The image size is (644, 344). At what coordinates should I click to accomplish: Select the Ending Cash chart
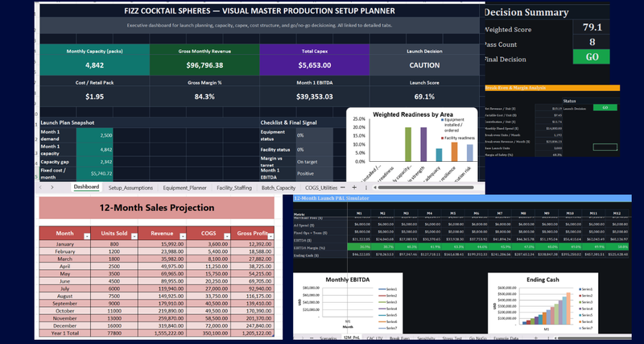tap(542, 302)
